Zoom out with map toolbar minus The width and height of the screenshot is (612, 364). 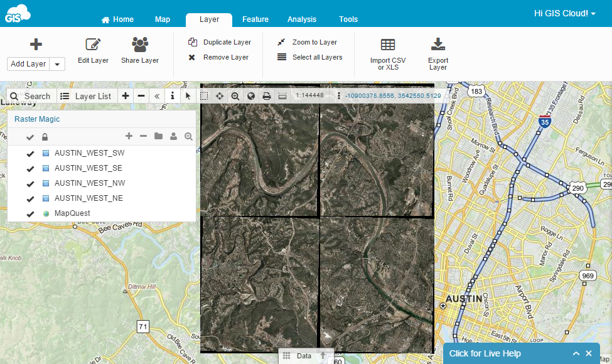tap(141, 96)
